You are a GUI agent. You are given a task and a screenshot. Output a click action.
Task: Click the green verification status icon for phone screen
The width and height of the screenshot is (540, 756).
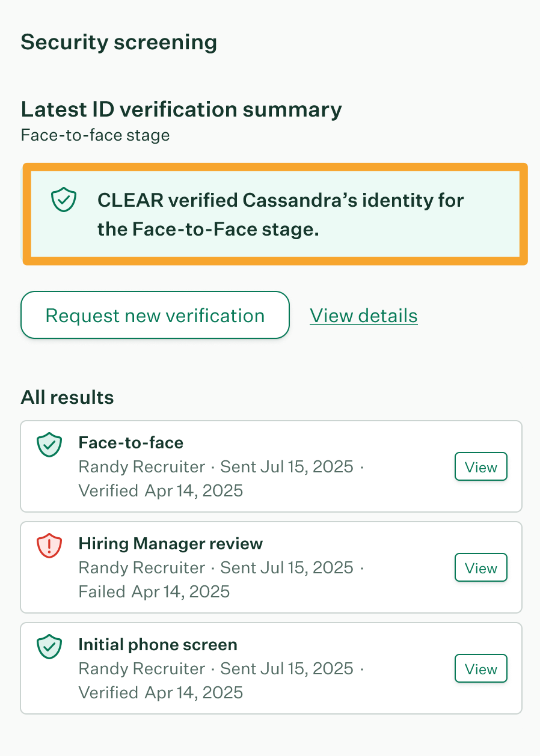pos(49,647)
